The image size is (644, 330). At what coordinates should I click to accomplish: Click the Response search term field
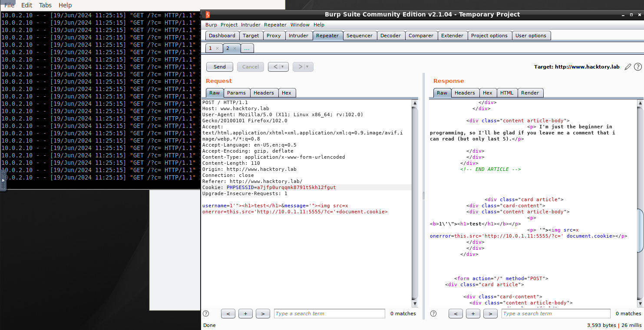556,314
